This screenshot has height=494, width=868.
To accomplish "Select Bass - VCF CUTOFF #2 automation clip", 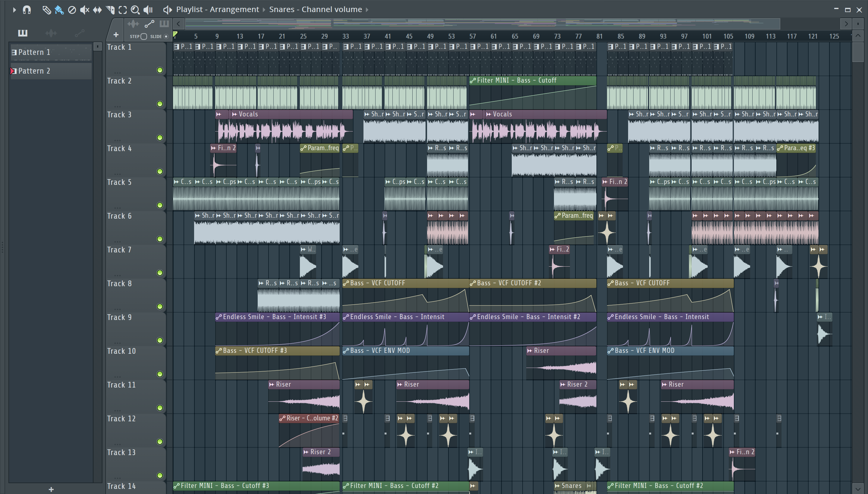I will [533, 295].
